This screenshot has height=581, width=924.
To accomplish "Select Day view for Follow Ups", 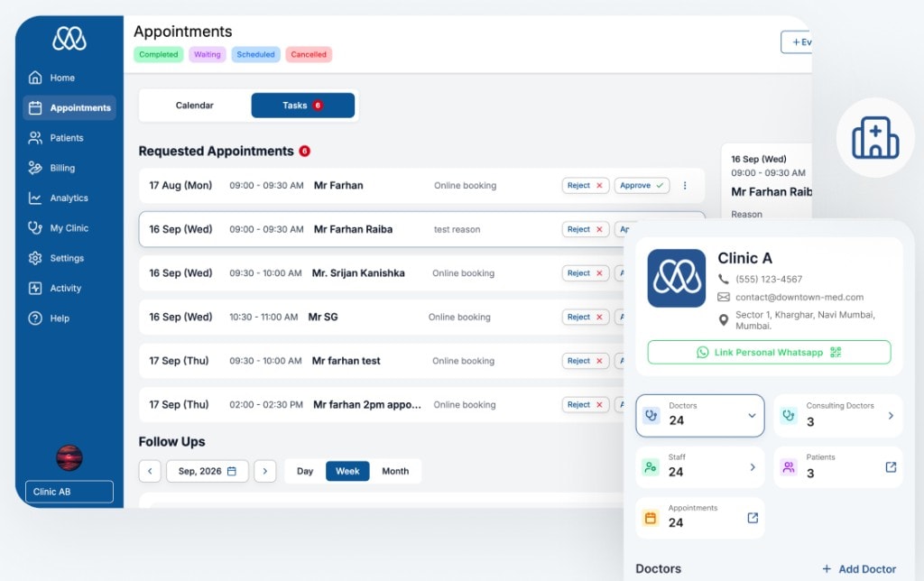I will pyautogui.click(x=305, y=472).
